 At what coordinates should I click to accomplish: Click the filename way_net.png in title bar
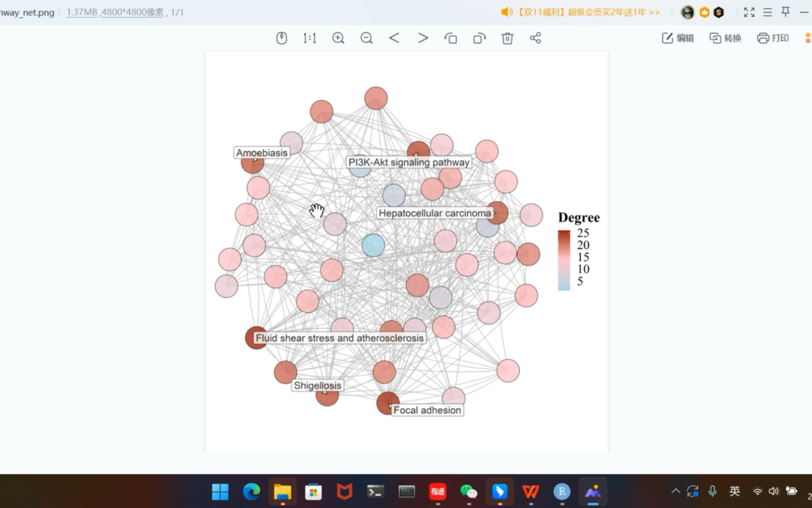coord(27,12)
